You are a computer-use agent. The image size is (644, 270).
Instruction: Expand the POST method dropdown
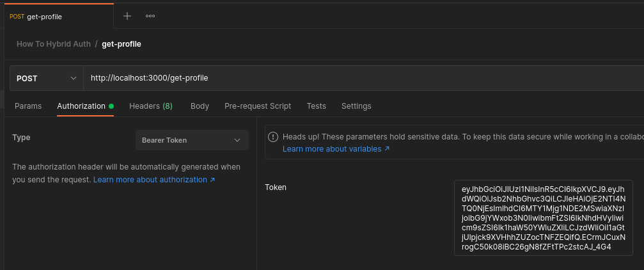[x=46, y=78]
